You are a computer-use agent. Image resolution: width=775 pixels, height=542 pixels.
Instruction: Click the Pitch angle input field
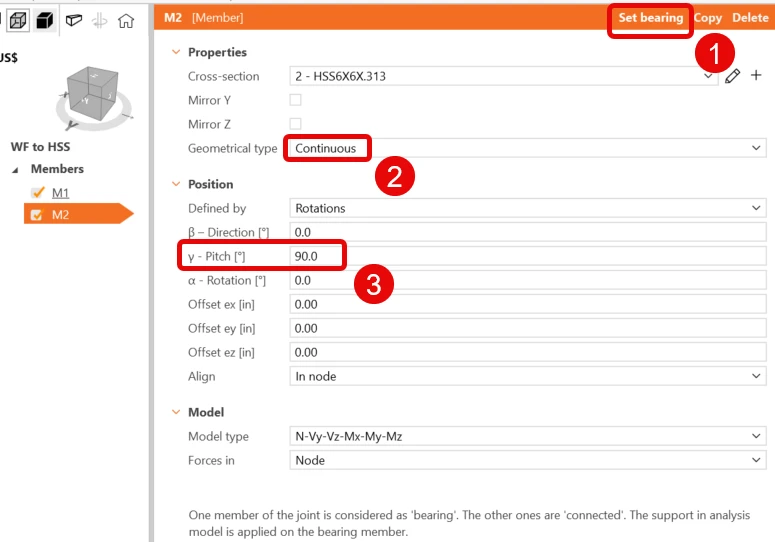527,256
